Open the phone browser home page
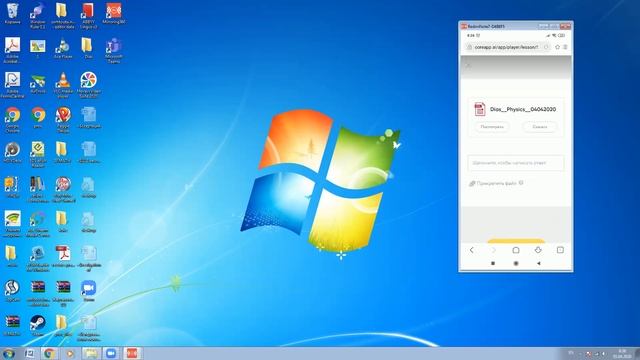Image resolution: width=640 pixels, height=360 pixels. tap(516, 250)
